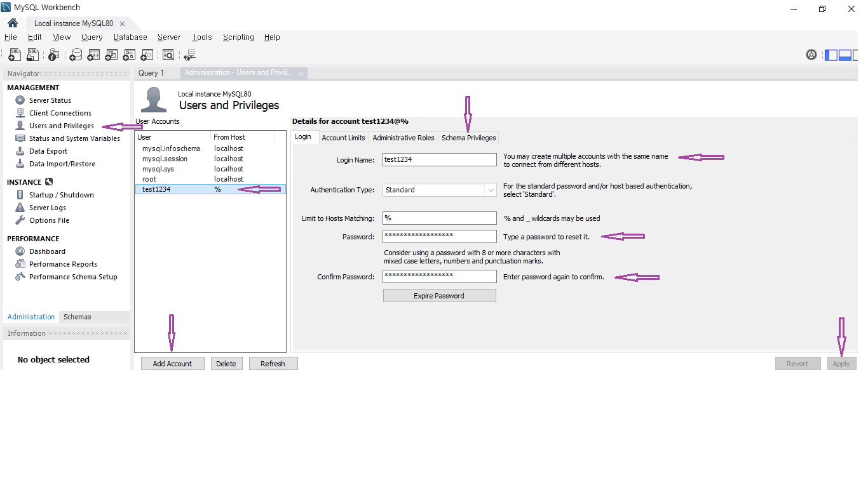
Task: Click the Data Import/Restore icon
Action: point(20,164)
